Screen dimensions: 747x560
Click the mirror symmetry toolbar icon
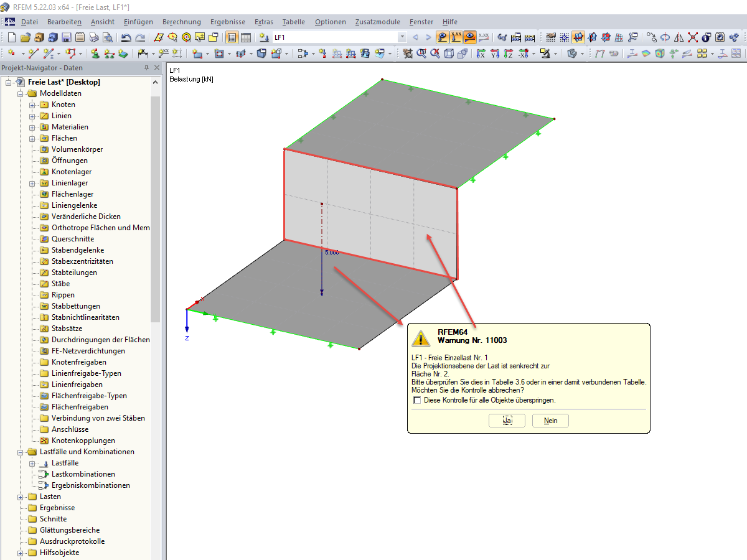pyautogui.click(x=678, y=37)
